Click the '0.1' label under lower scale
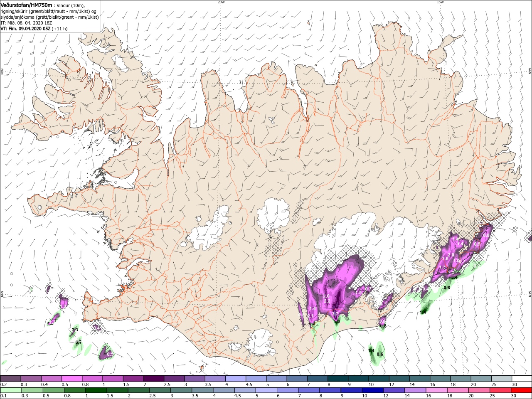 click(4, 396)
